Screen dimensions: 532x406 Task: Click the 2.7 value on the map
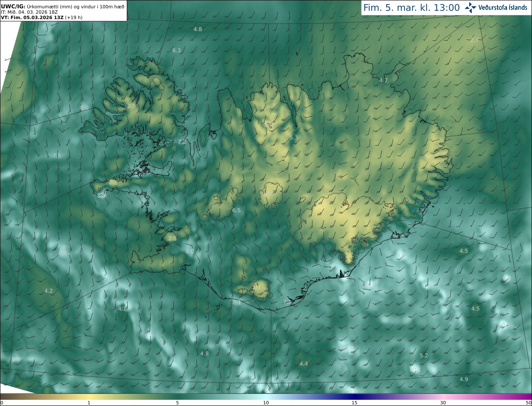[475, 40]
